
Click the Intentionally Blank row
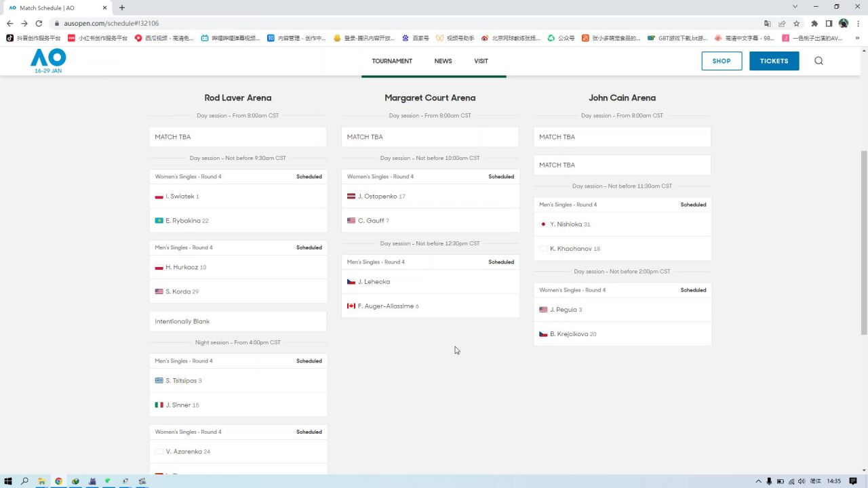[x=238, y=322]
